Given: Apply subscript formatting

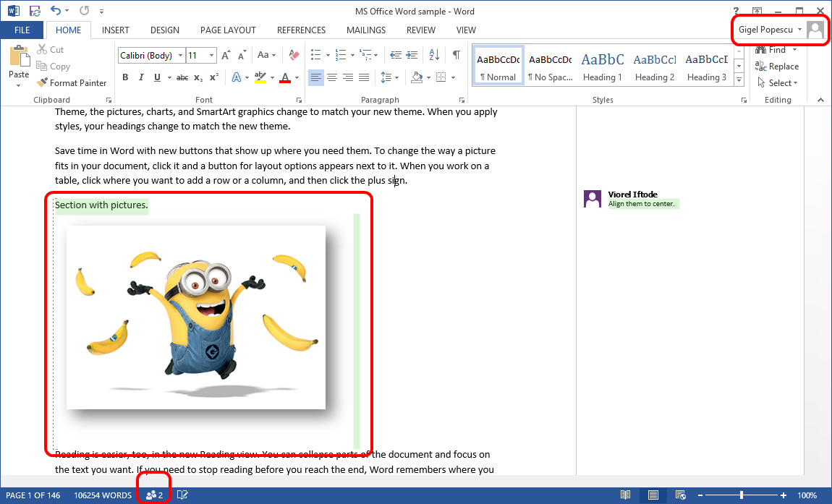Looking at the screenshot, I should coord(198,77).
